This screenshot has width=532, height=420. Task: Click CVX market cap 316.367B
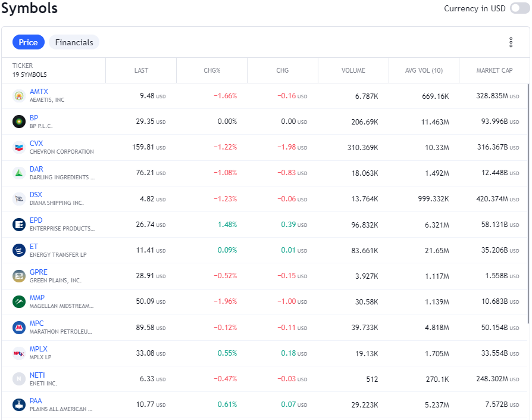pos(498,147)
